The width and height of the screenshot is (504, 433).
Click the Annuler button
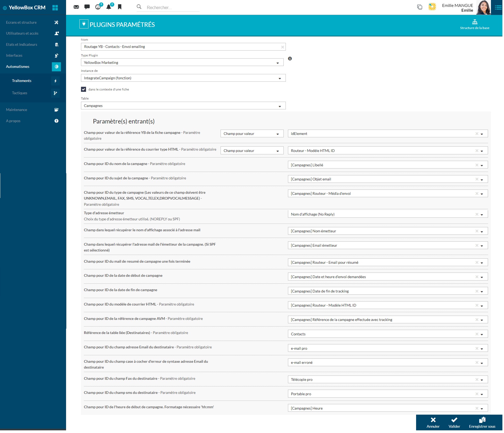(433, 422)
